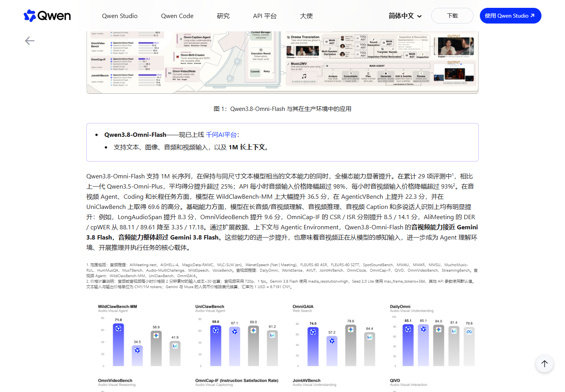Click the OmniGAIA chart title

tap(303, 307)
